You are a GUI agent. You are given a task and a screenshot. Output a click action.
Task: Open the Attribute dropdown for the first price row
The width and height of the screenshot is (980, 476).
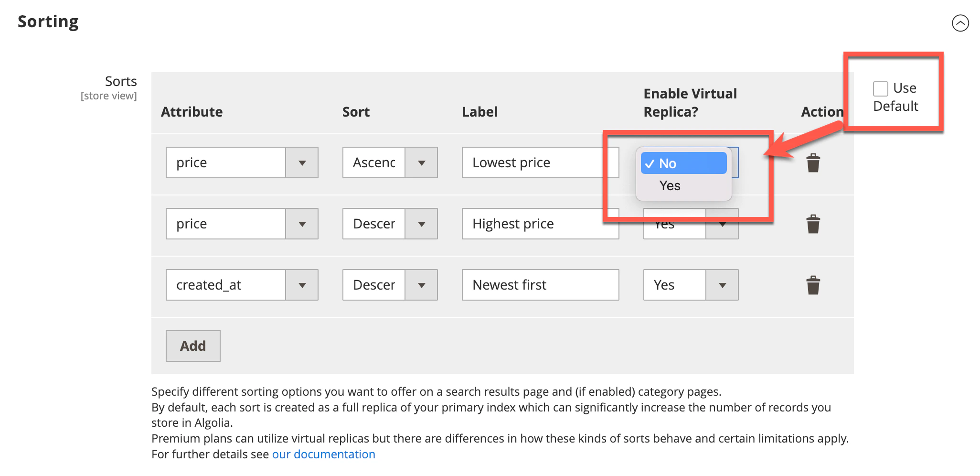pos(302,162)
